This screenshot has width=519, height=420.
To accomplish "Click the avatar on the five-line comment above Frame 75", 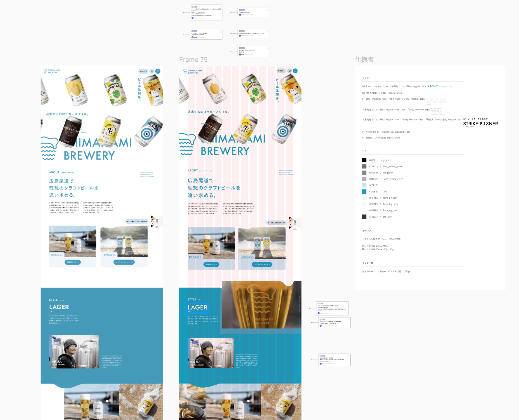I will coord(192,18).
